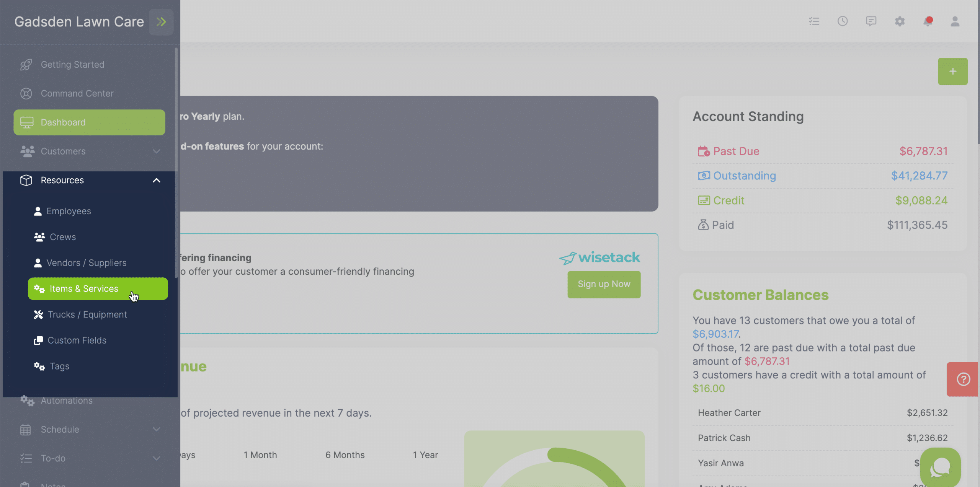Click the Outstanding label
Viewport: 980px width, 487px height.
pyautogui.click(x=745, y=176)
